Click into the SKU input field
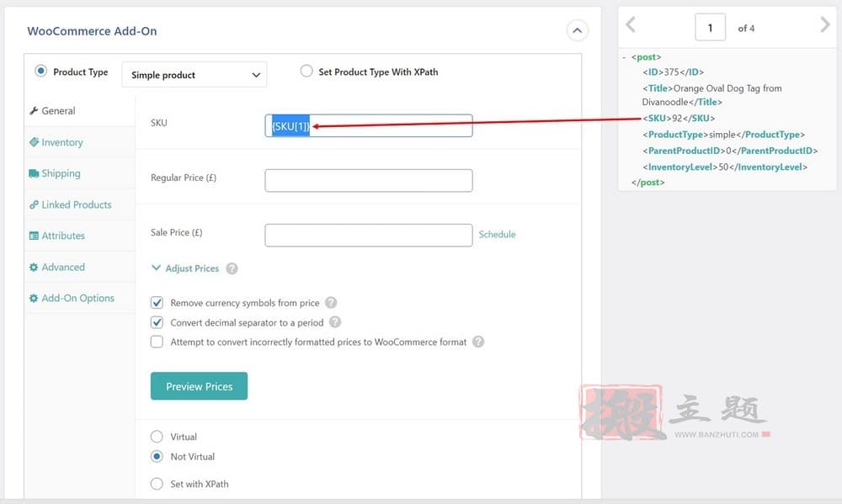The height and width of the screenshot is (504, 842). [369, 125]
